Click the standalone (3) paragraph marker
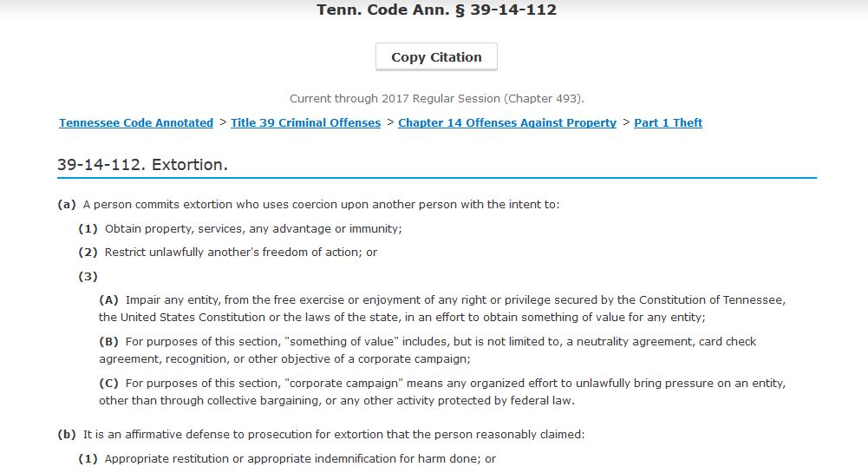 click(x=88, y=277)
